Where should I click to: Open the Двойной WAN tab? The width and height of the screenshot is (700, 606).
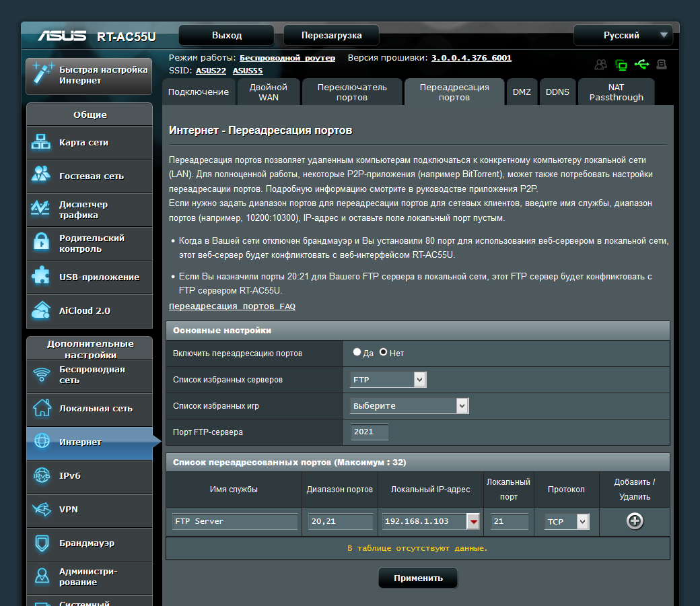(x=268, y=92)
